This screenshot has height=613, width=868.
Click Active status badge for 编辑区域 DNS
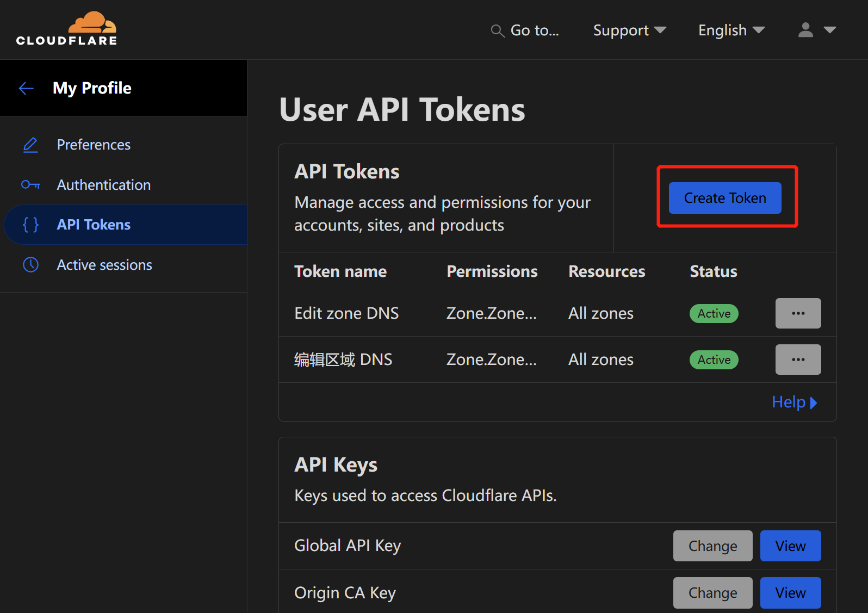(714, 360)
